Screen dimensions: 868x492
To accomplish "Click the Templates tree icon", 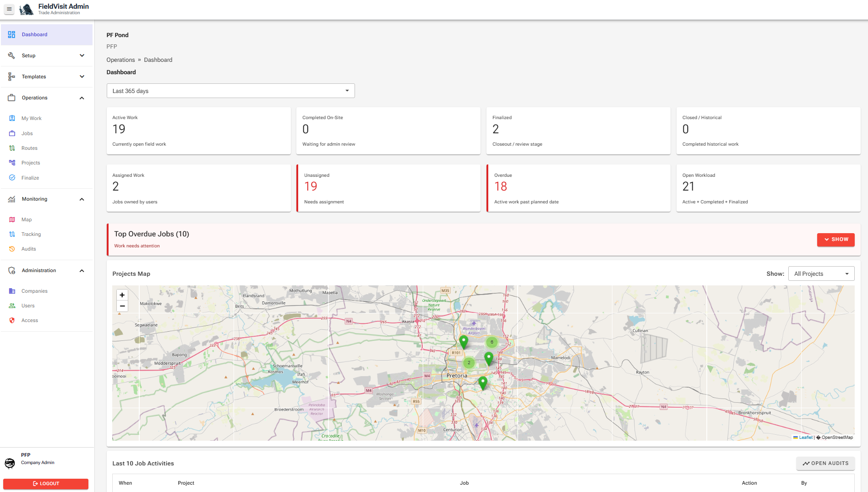I will (11, 77).
